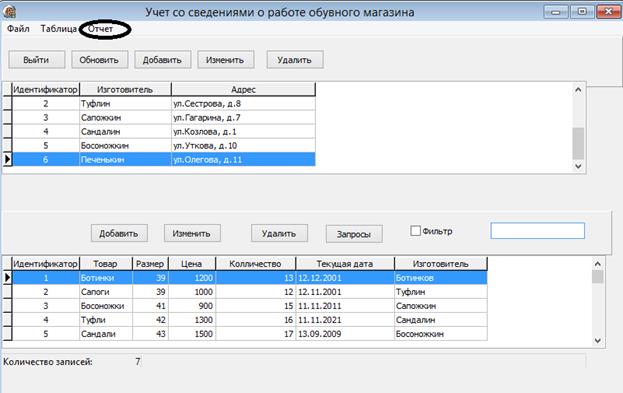Click price cell 1300
The height and width of the screenshot is (393, 623).
192,320
